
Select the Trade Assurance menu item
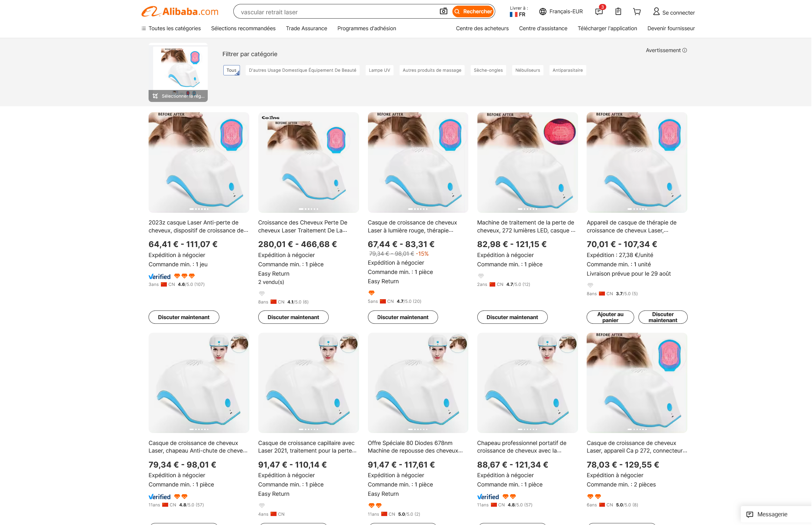point(306,29)
